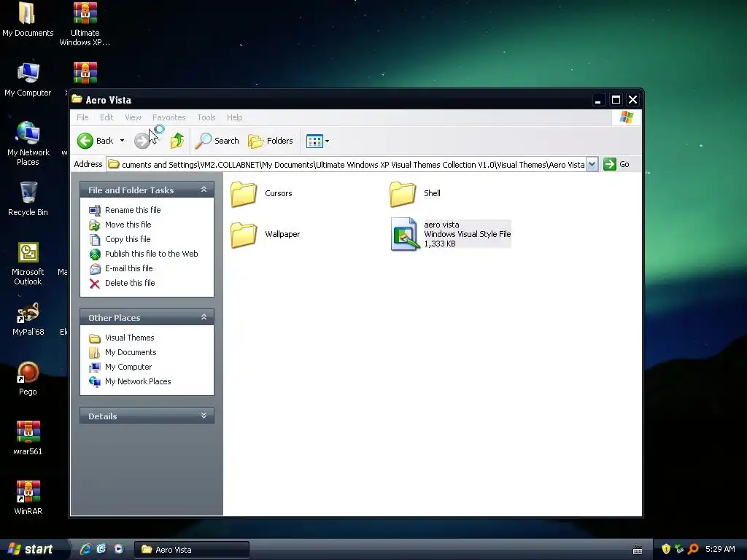This screenshot has height=560, width=747.
Task: Select the Cursors folder
Action: (x=262, y=193)
